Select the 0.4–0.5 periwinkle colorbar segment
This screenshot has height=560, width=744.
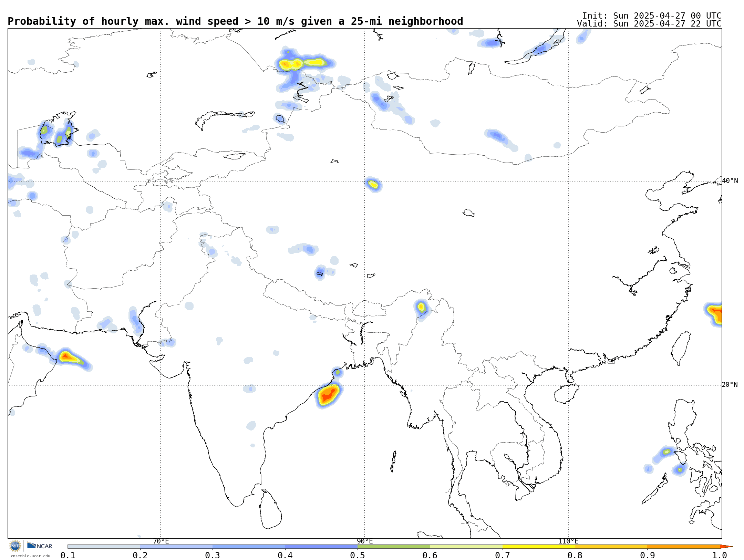(x=321, y=547)
